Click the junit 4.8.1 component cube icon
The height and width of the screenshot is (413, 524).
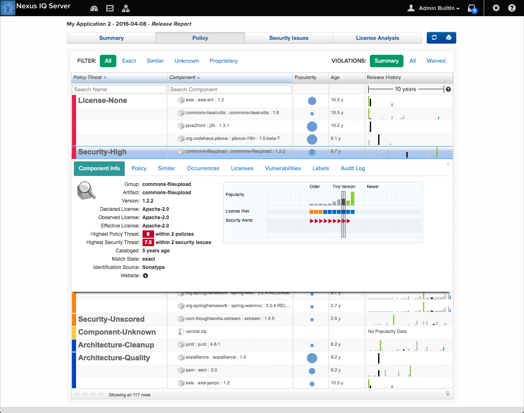[x=181, y=345]
